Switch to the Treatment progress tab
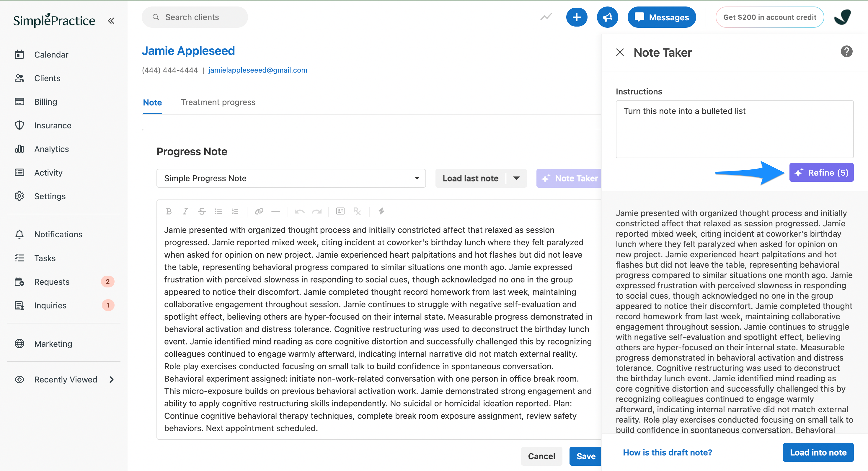Viewport: 868px width, 471px height. (218, 102)
